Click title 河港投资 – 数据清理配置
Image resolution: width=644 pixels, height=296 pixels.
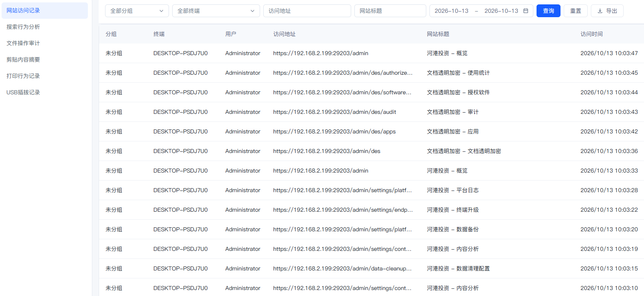click(x=458, y=268)
